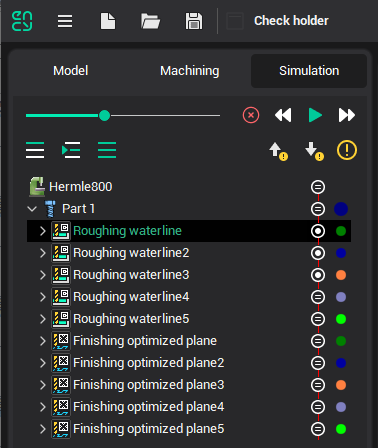This screenshot has height=448, width=378.
Task: Click the Finishing optimized plane4 operation icon
Action: pos(61,407)
